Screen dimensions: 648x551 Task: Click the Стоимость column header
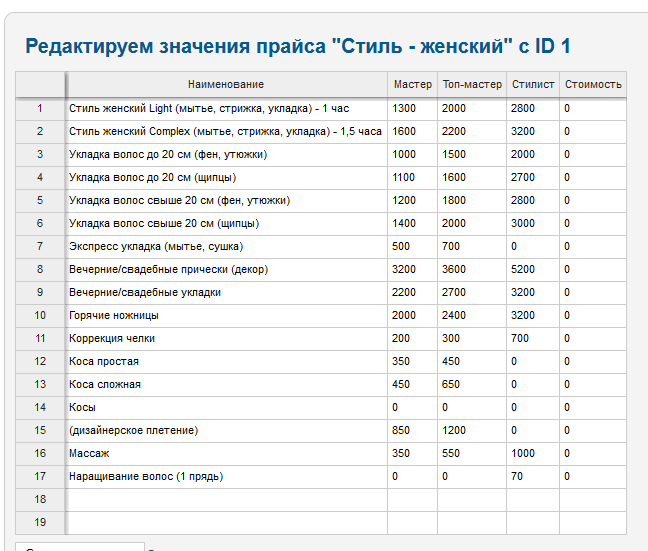click(593, 85)
